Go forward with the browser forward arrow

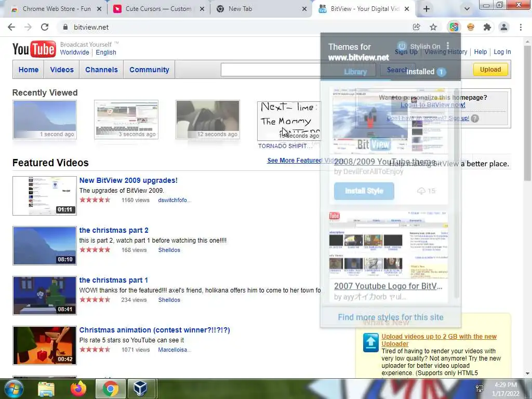[28, 27]
